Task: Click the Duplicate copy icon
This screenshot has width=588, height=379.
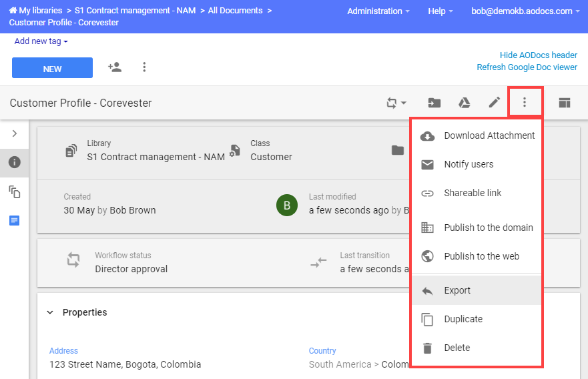Action: [x=427, y=320]
